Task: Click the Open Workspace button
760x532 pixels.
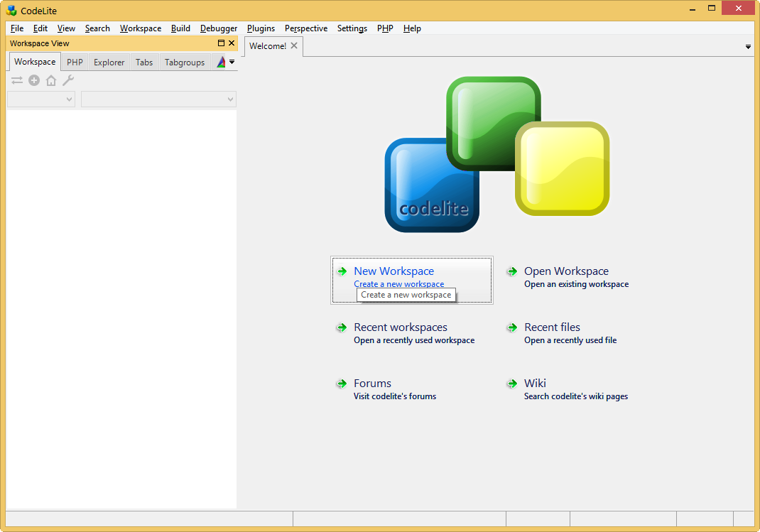Action: tap(566, 271)
